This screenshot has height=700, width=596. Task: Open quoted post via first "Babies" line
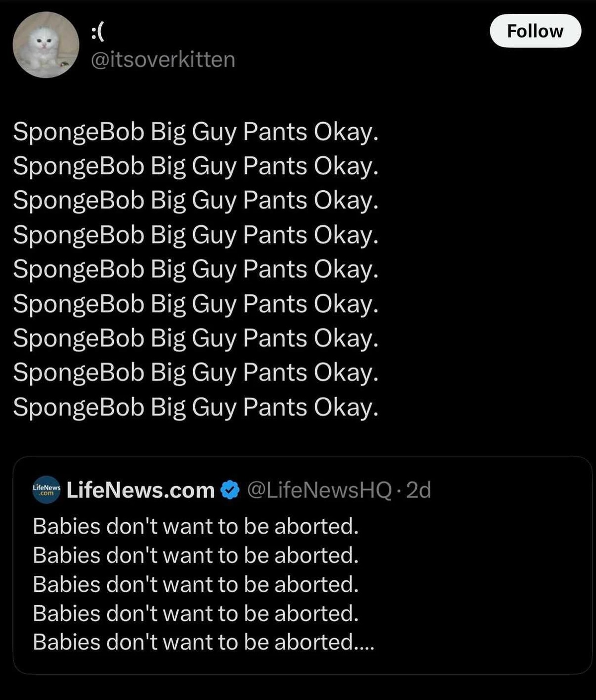tap(196, 526)
